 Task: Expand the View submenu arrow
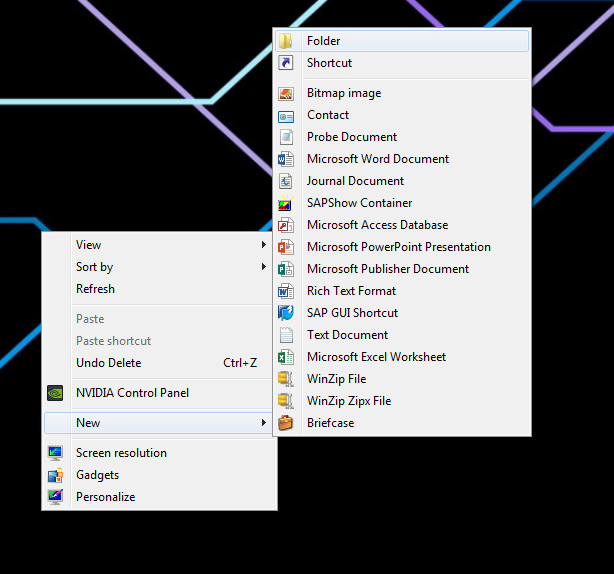(x=264, y=245)
